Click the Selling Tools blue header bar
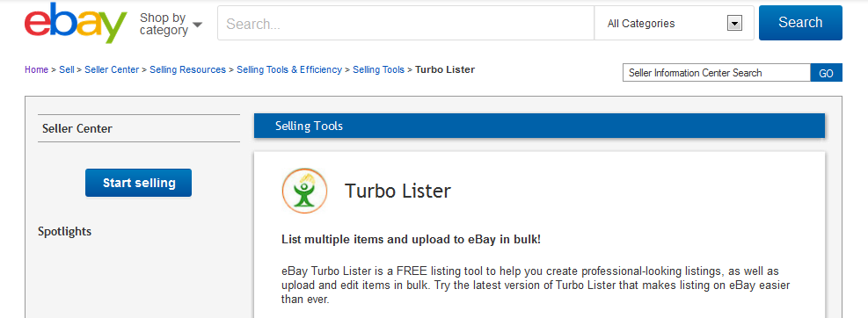Screen dimensions: 868x318 click(x=539, y=126)
